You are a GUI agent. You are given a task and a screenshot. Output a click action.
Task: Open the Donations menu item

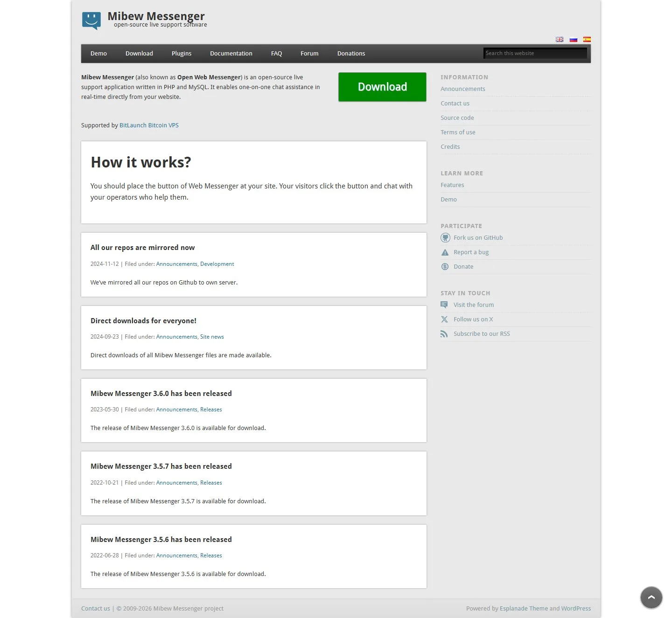click(x=351, y=54)
